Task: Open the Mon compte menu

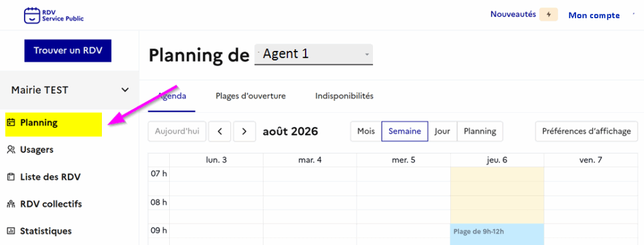Action: click(x=594, y=15)
